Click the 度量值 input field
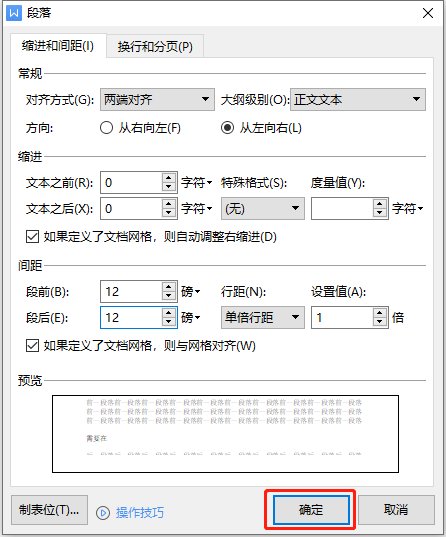This screenshot has width=446, height=537. pos(342,209)
